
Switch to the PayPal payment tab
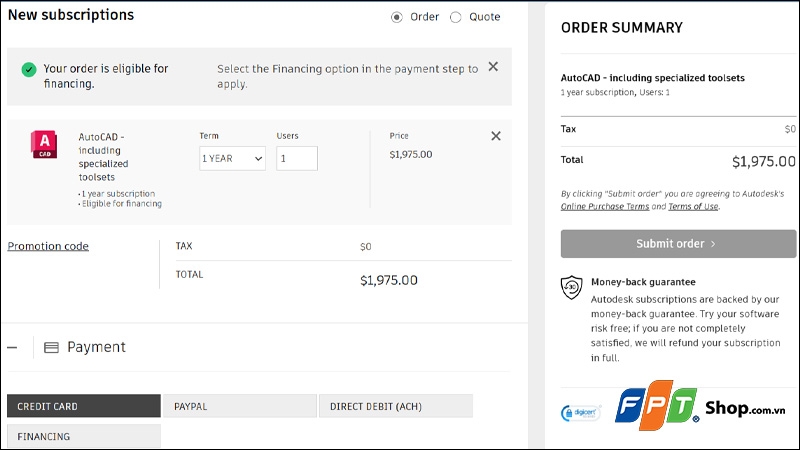click(239, 406)
